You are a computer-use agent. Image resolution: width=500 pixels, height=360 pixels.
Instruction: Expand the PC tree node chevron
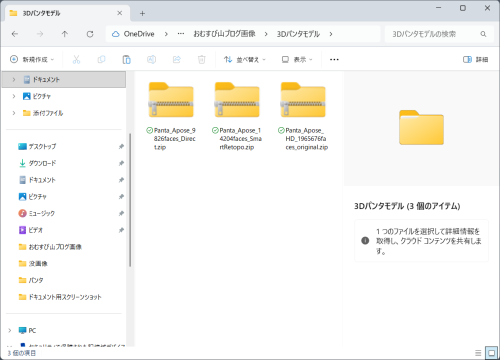[10, 330]
